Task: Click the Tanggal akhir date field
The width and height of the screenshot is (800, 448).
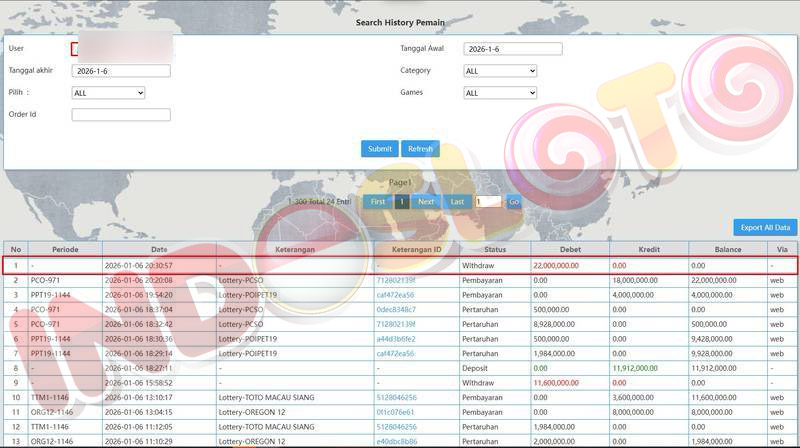Action: (x=120, y=71)
